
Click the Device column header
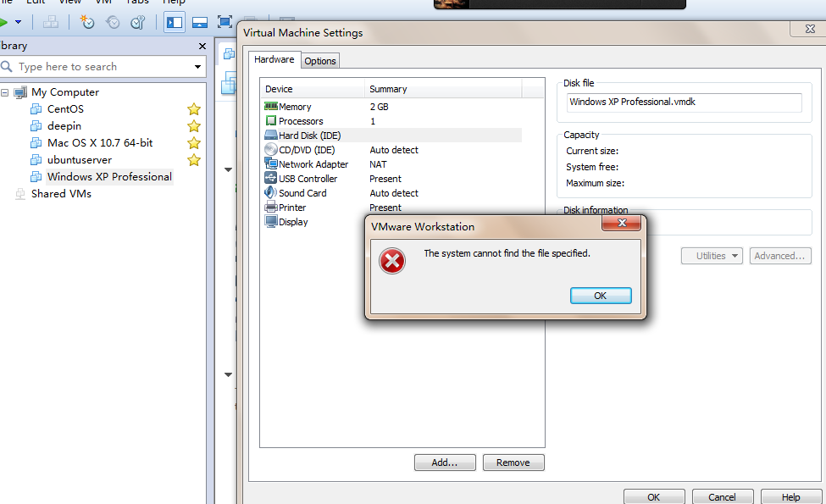(313, 89)
